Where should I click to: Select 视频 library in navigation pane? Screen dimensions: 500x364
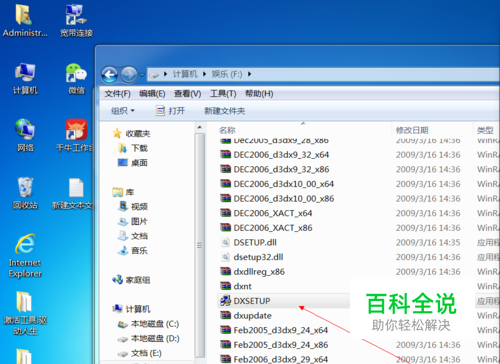133,207
